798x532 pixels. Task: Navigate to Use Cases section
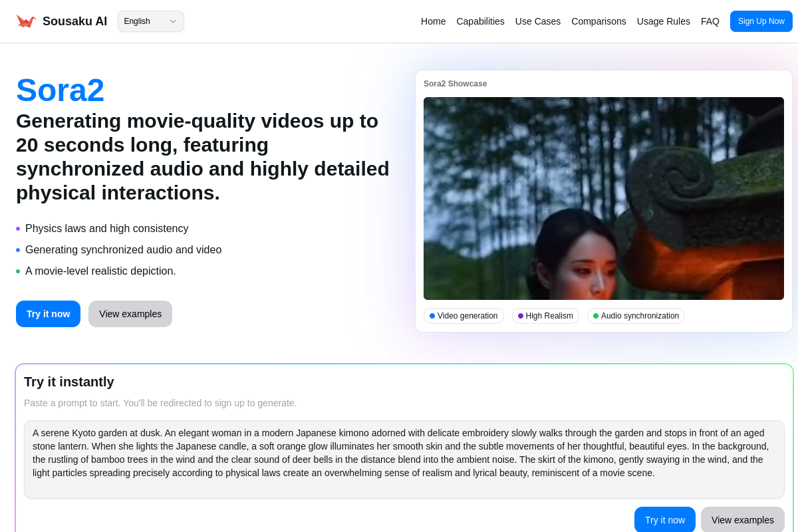(537, 21)
